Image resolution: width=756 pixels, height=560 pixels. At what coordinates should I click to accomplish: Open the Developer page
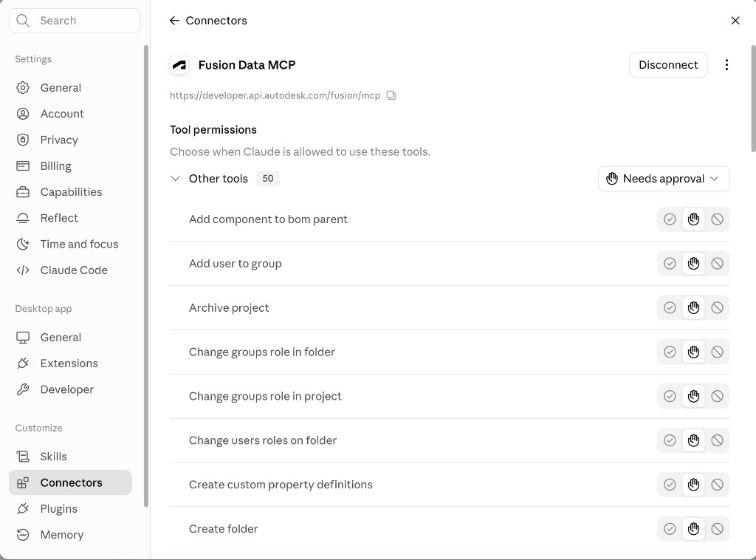[70, 389]
